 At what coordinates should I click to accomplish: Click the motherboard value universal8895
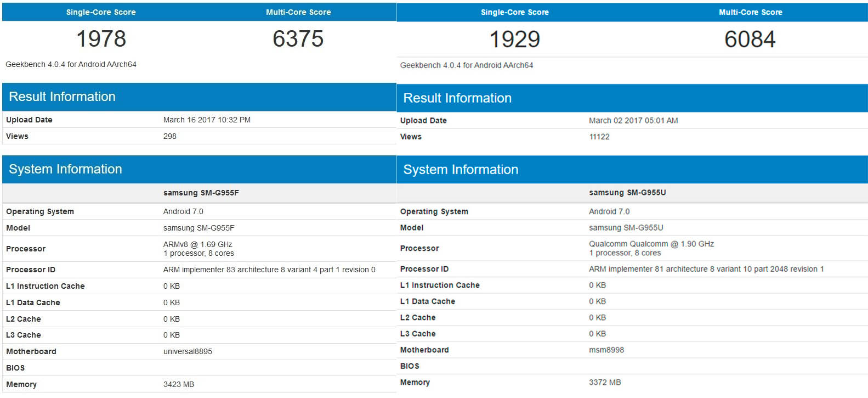tap(188, 351)
